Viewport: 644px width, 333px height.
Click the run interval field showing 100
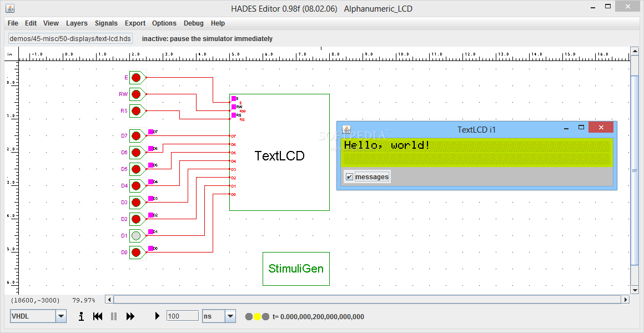182,316
